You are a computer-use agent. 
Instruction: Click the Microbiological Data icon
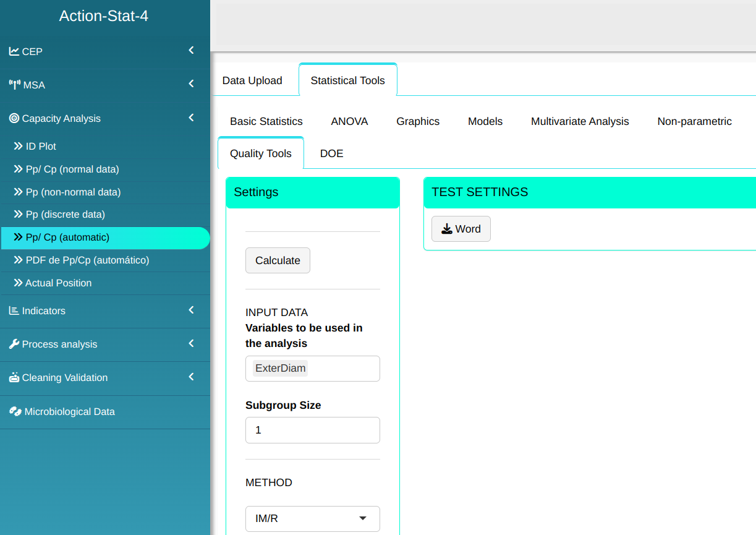coord(15,411)
